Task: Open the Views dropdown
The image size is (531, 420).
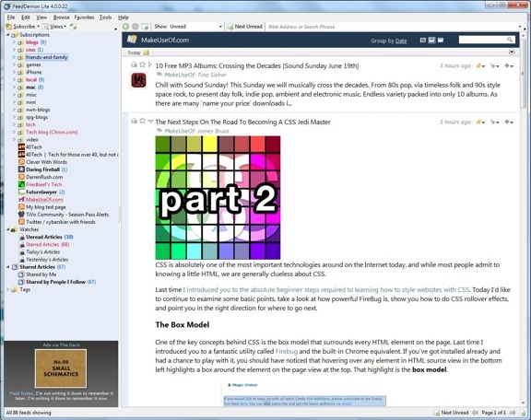Action: click(x=54, y=27)
